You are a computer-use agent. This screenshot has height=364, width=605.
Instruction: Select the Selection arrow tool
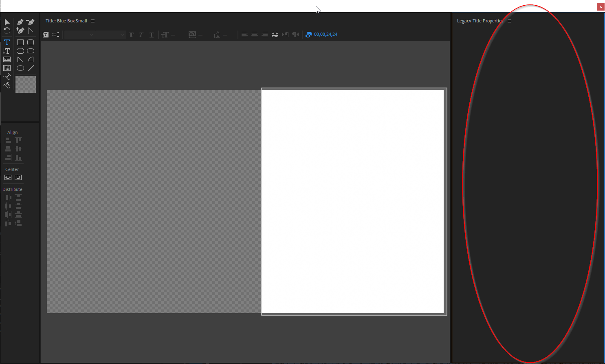7,22
